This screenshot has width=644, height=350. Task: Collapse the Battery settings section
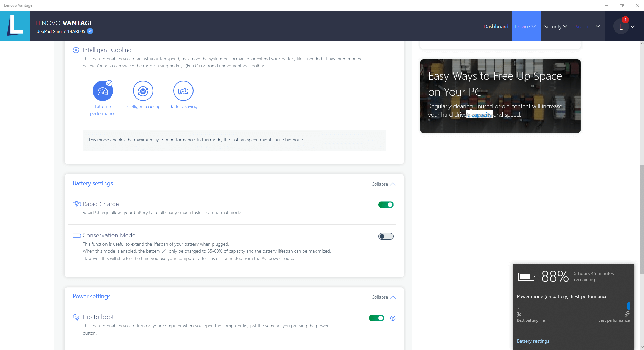pyautogui.click(x=383, y=184)
